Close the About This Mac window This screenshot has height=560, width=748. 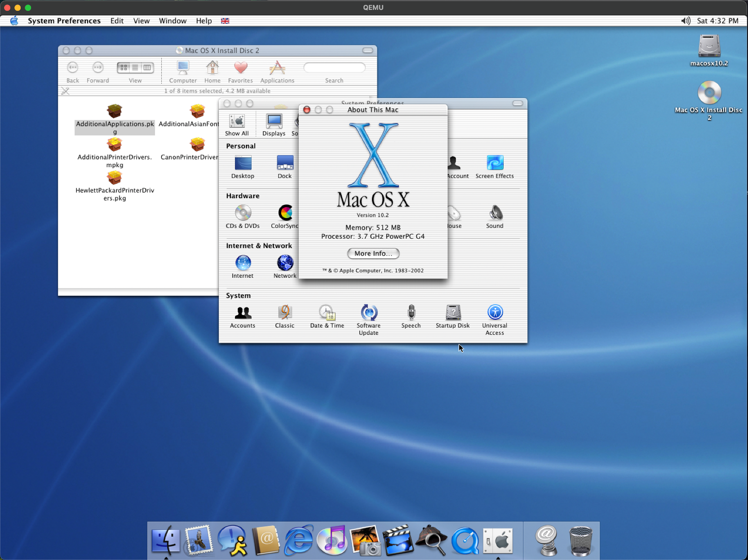click(307, 110)
